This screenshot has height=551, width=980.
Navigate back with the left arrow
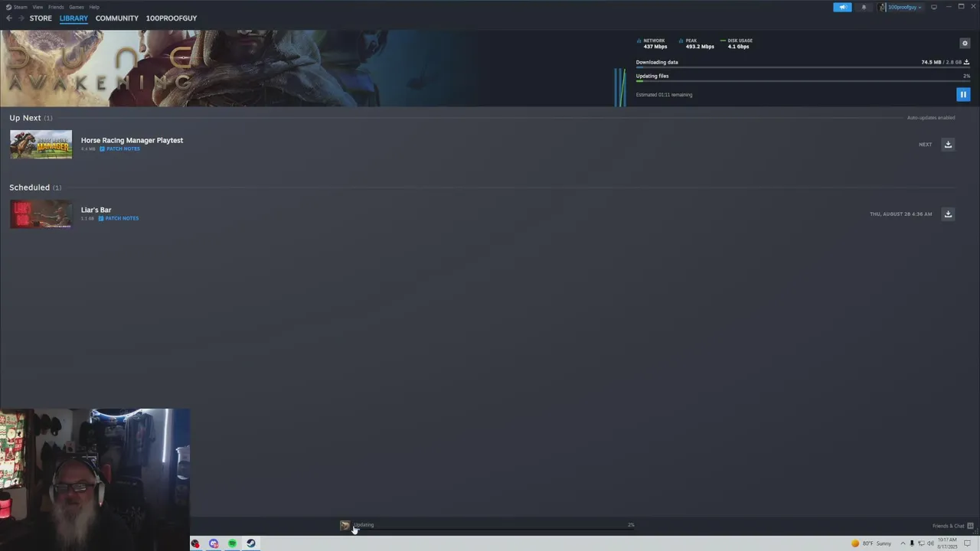pos(9,18)
